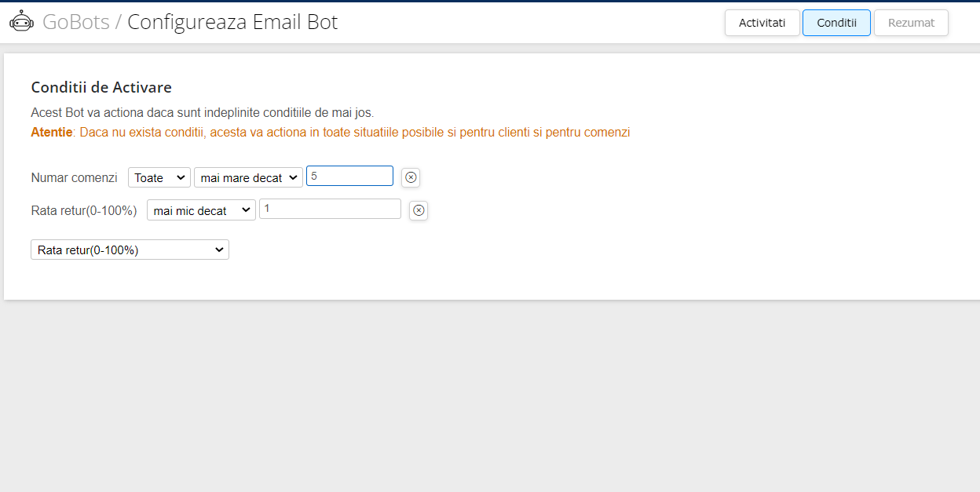
Task: Click the Configureaza Email Bot page title
Action: click(232, 22)
